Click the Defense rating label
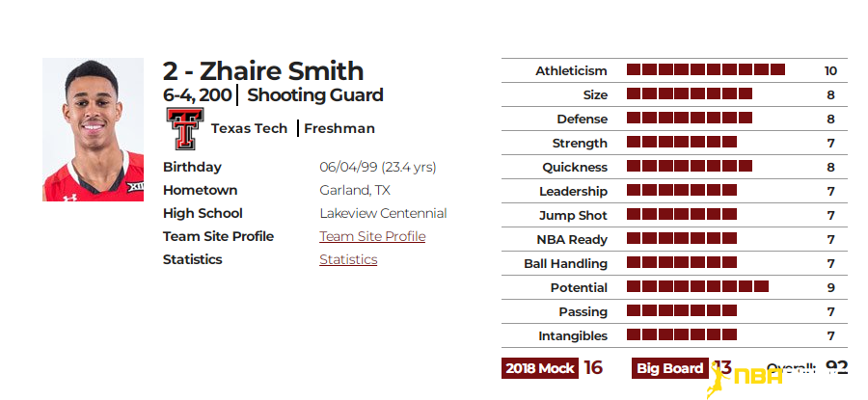This screenshot has width=868, height=400. coord(582,119)
